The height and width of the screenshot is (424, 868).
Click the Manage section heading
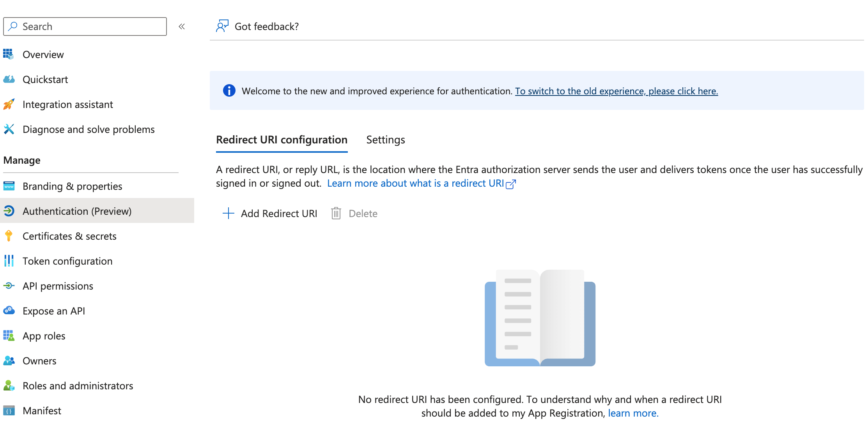point(22,160)
